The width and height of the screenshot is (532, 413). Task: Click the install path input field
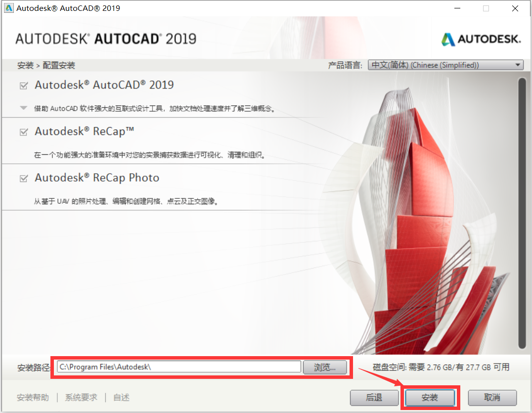tap(179, 367)
